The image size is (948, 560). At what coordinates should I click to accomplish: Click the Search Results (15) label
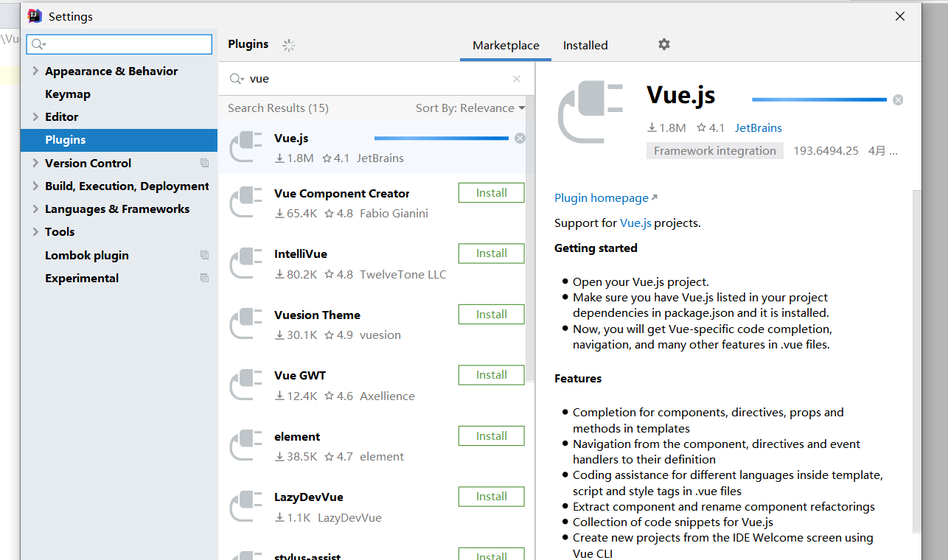coord(278,108)
